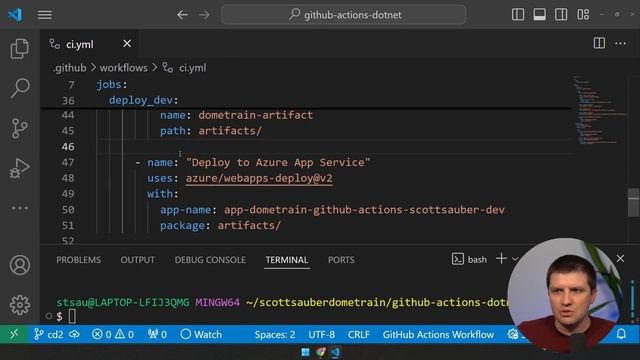Click the "Deploy to Azure App Service" string
The height and width of the screenshot is (360, 640).
(x=278, y=162)
